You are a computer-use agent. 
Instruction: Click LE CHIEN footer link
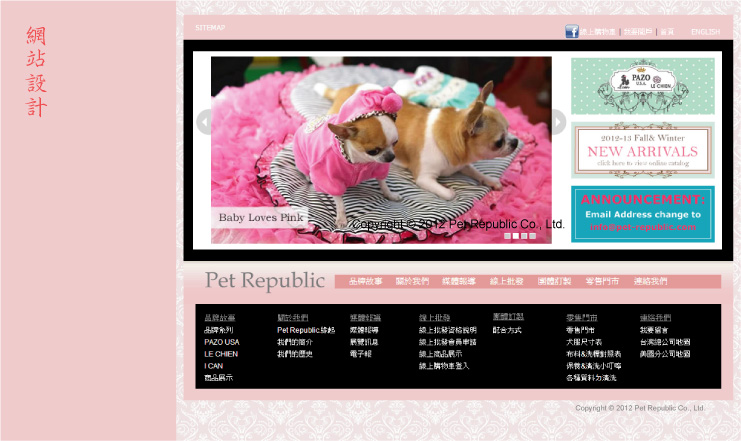pos(221,354)
